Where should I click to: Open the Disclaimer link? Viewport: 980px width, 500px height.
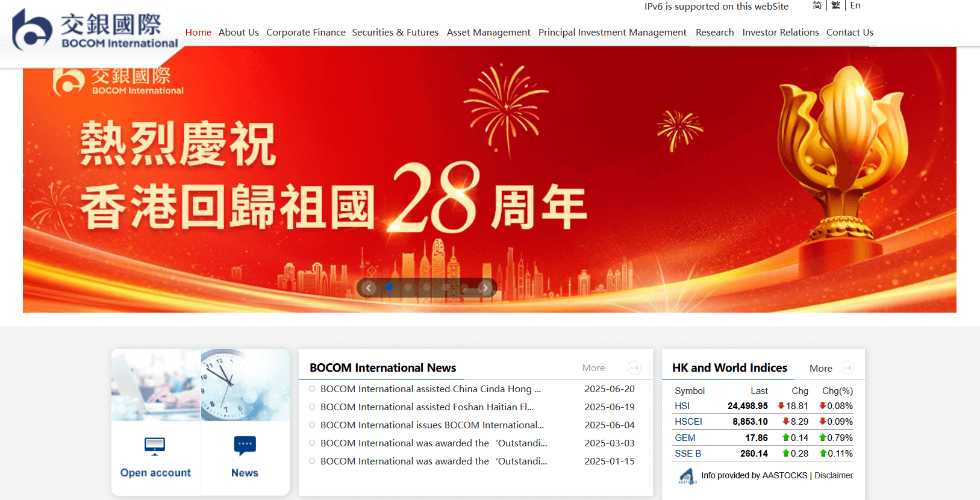[834, 475]
